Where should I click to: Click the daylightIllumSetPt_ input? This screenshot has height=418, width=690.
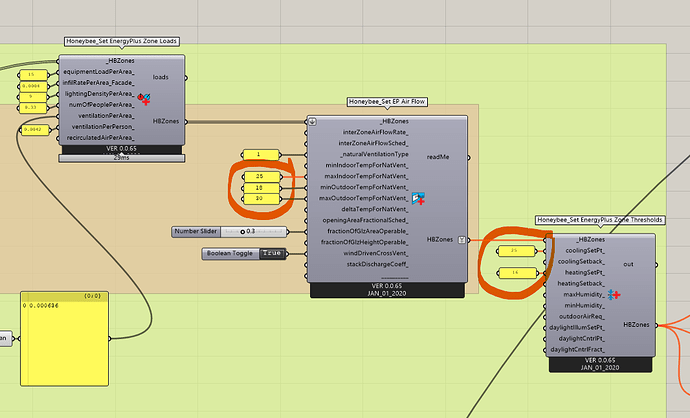click(x=577, y=328)
